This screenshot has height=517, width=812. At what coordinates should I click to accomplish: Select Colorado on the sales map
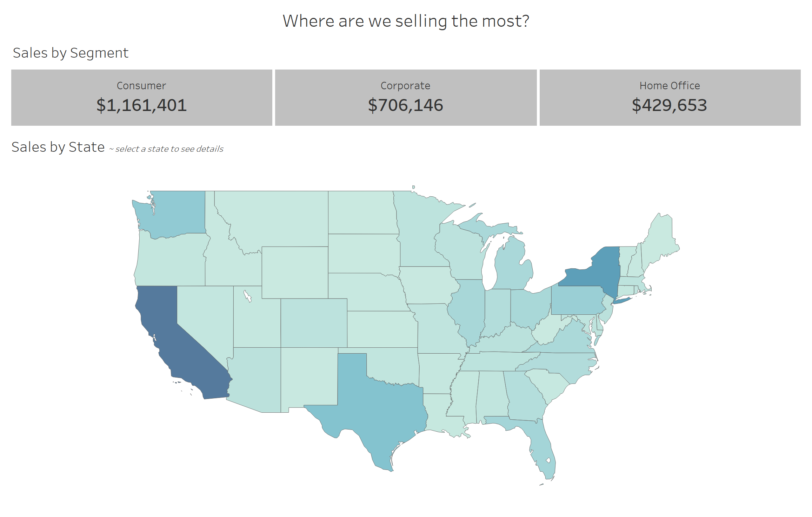click(314, 323)
